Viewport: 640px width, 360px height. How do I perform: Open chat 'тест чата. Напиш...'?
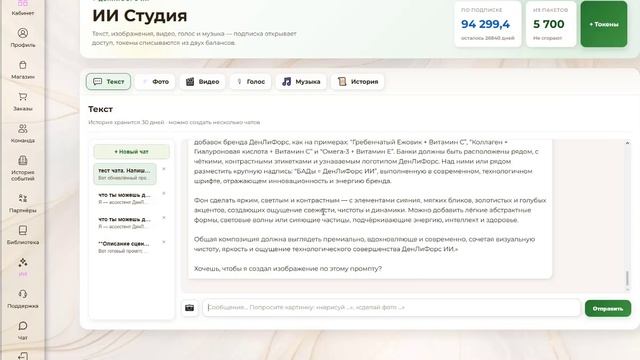125,174
